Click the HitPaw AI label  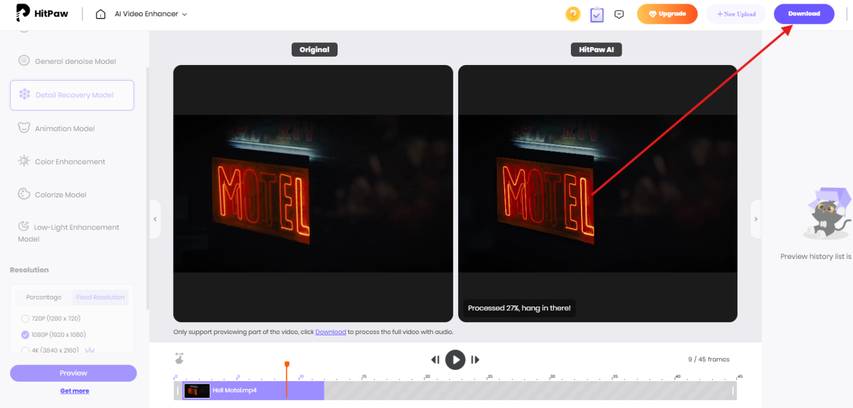pos(596,50)
